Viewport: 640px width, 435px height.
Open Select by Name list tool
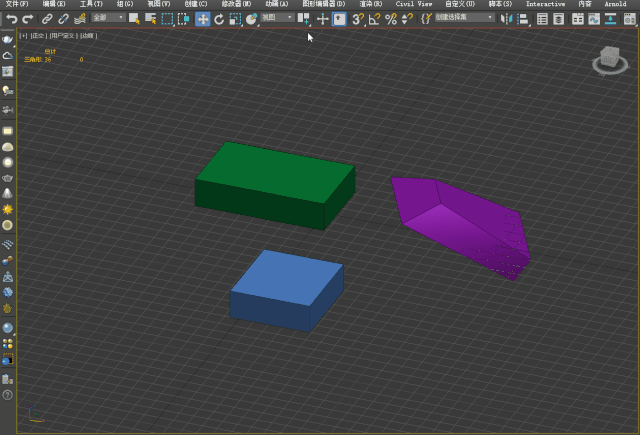[x=151, y=19]
